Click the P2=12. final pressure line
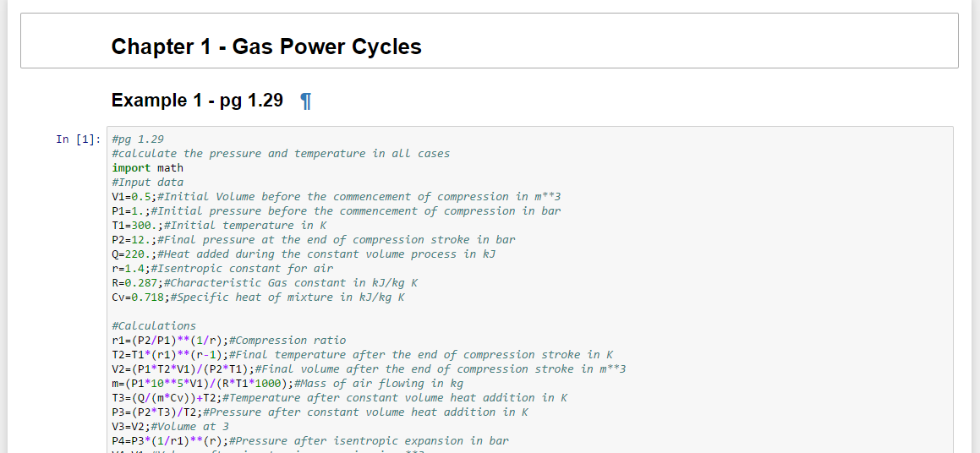The height and width of the screenshot is (453, 980). (313, 240)
